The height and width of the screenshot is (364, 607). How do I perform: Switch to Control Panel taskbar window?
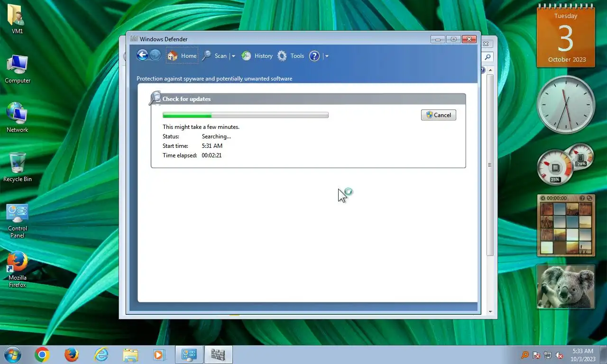click(x=189, y=355)
